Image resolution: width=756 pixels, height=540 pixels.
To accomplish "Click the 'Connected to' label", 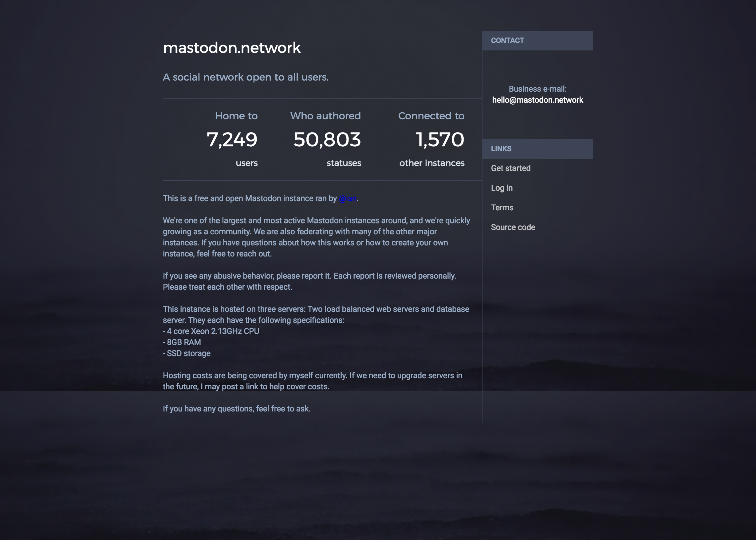I will 431,116.
